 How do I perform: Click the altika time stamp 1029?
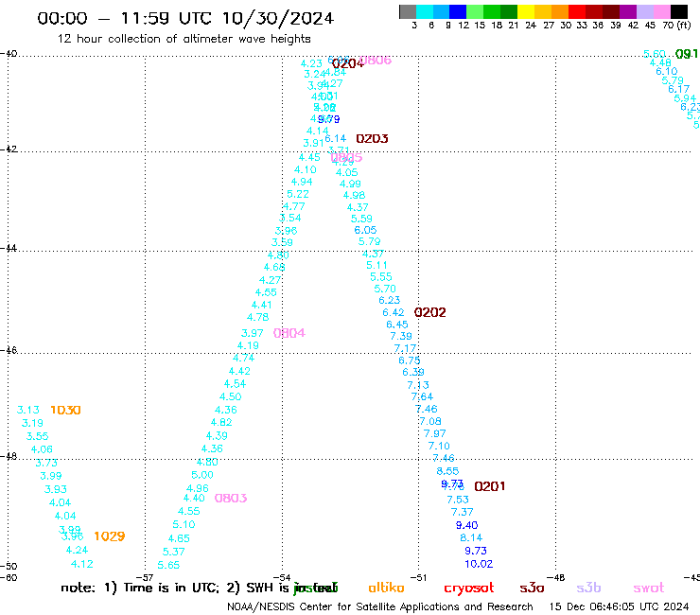[110, 536]
